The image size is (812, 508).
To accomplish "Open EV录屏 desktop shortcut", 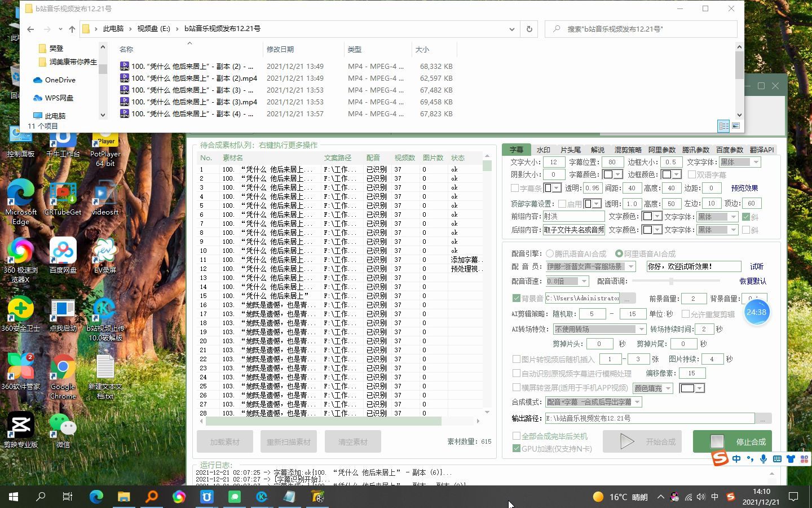I will click(105, 255).
